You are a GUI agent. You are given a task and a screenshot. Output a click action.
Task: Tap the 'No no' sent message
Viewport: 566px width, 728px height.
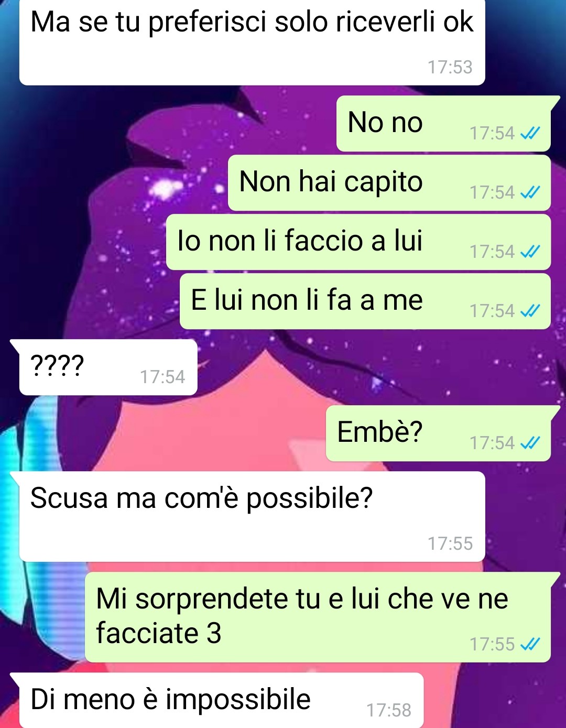point(443,124)
